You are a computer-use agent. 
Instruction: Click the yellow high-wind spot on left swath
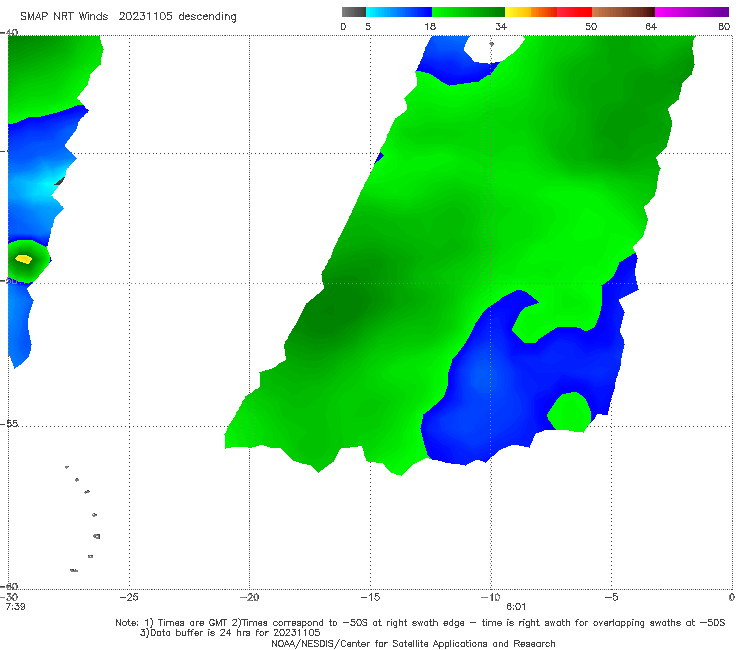[24, 259]
